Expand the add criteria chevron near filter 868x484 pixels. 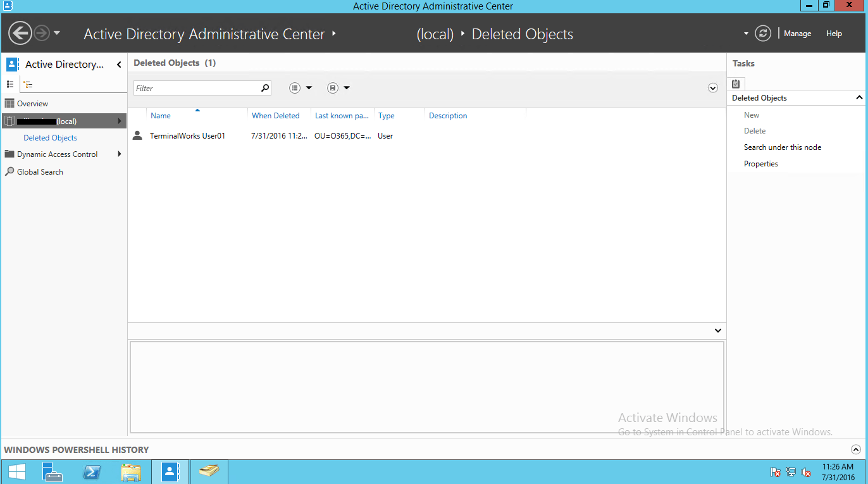tap(713, 87)
